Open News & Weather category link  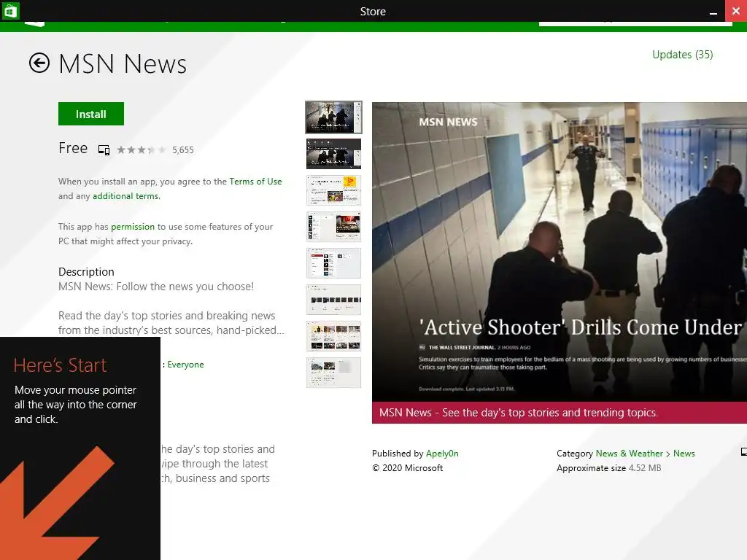[629, 454]
